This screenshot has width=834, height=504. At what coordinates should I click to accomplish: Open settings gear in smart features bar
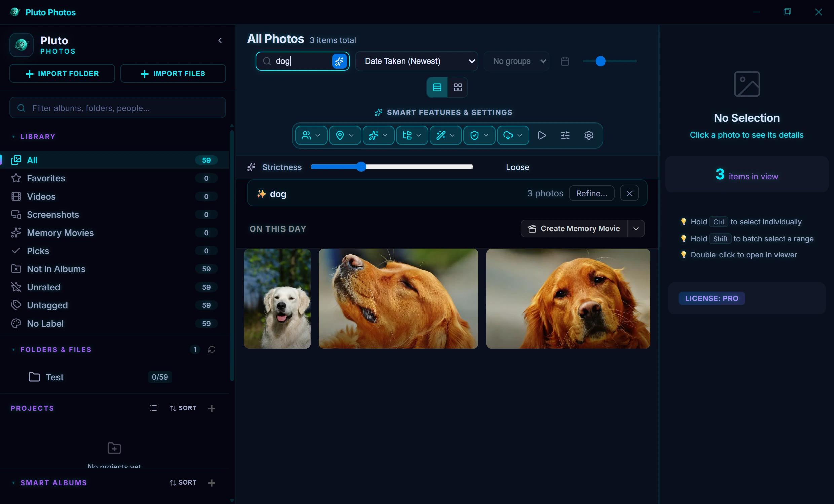tap(589, 135)
